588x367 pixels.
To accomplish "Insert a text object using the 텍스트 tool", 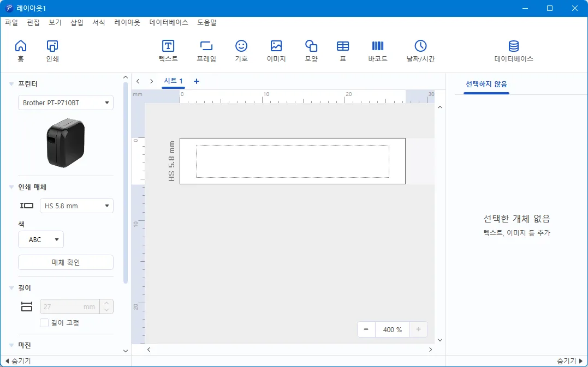I will click(168, 51).
